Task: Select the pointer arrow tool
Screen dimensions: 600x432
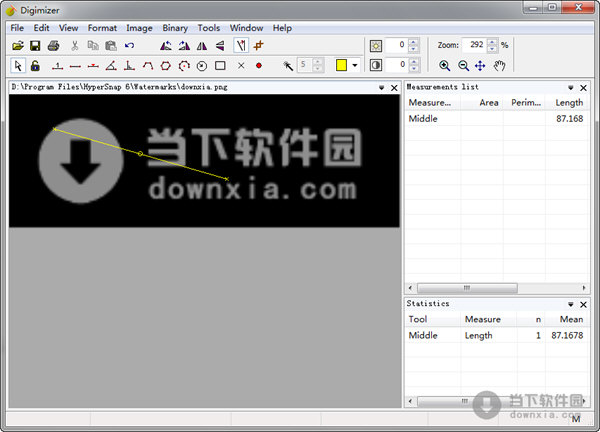Action: (18, 65)
